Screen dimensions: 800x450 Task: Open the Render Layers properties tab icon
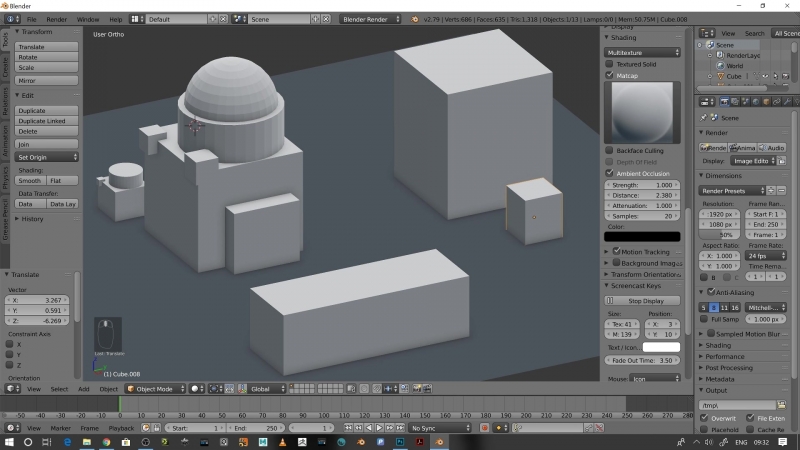point(735,102)
